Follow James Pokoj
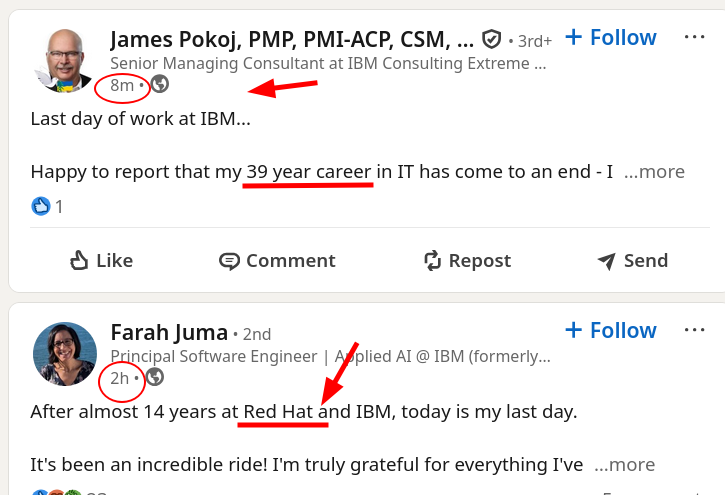725x495 pixels. click(610, 38)
